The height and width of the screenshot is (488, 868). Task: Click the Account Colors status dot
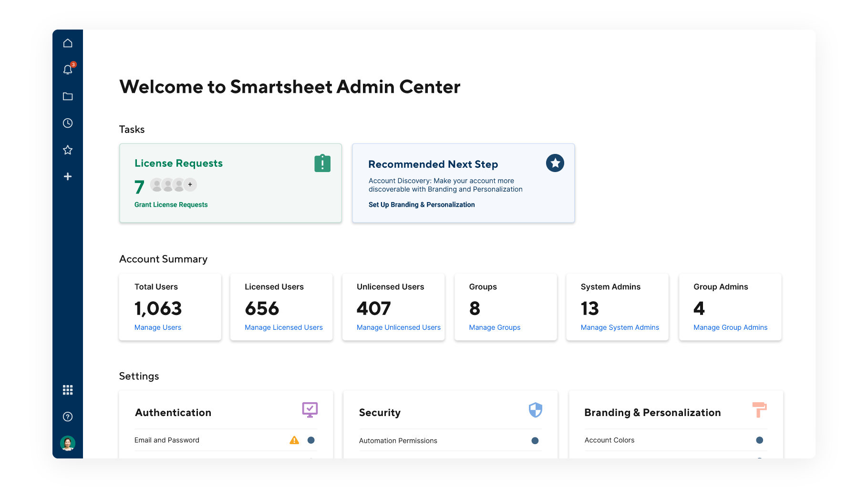(759, 440)
